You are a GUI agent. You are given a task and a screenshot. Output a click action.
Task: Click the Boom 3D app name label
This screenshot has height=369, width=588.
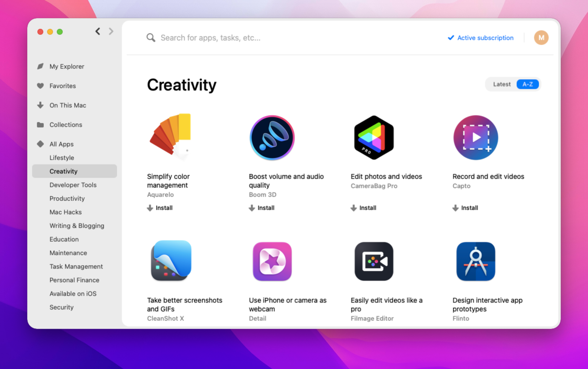262,195
